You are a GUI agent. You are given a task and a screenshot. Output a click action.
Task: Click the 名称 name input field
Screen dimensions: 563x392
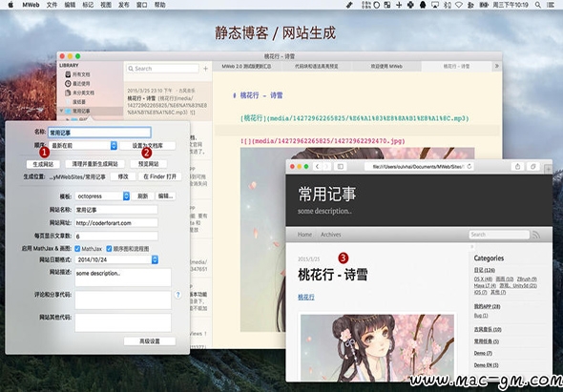coord(99,133)
